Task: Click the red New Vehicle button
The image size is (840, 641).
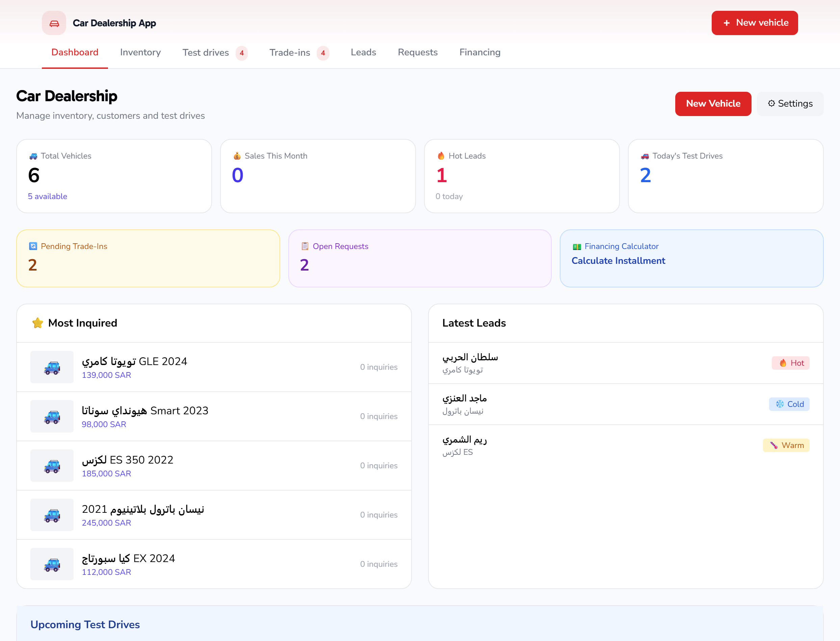Action: [x=713, y=103]
